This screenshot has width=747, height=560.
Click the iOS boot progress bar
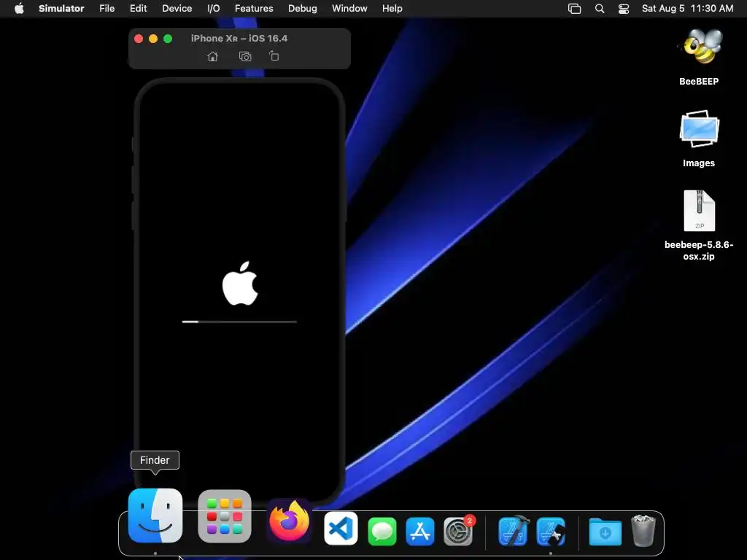[239, 322]
